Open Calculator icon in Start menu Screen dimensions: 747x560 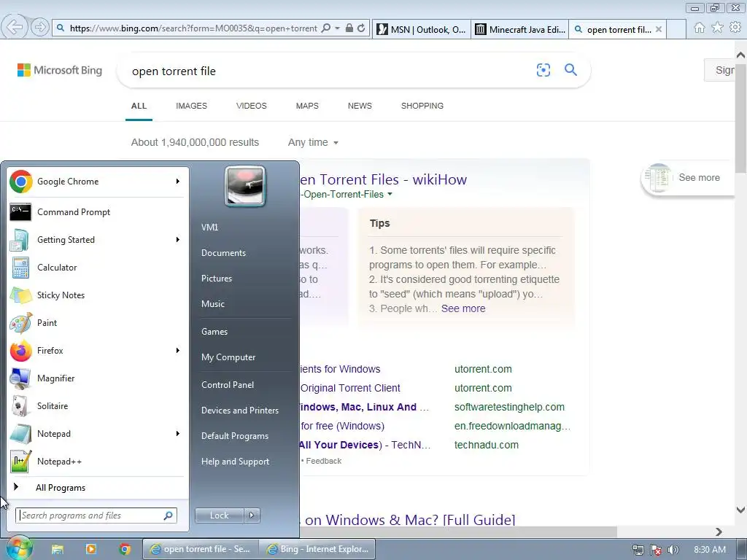point(20,268)
